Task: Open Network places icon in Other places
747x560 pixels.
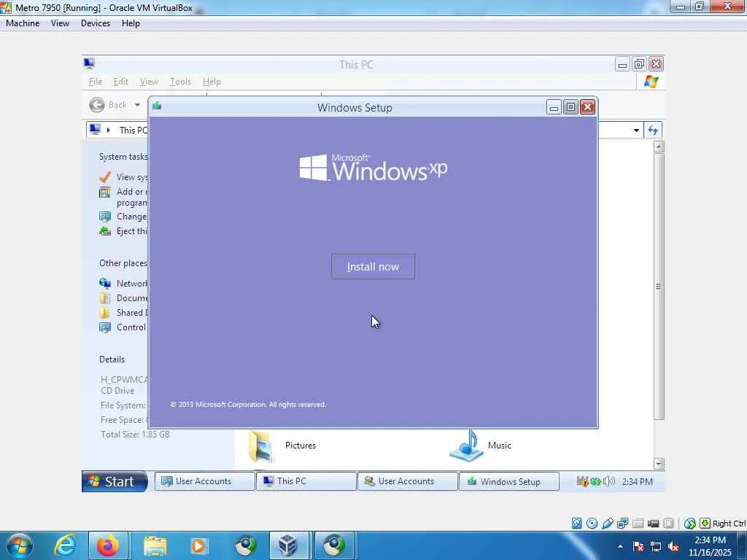Action: tap(105, 284)
